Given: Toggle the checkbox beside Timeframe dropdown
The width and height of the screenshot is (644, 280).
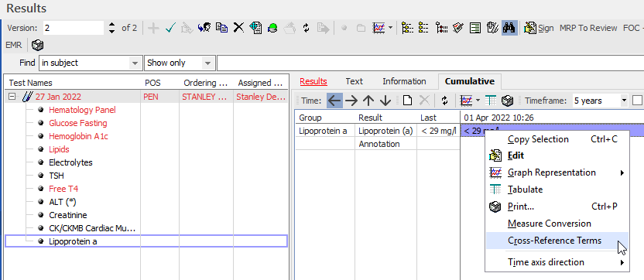Looking at the screenshot, I should [x=638, y=101].
